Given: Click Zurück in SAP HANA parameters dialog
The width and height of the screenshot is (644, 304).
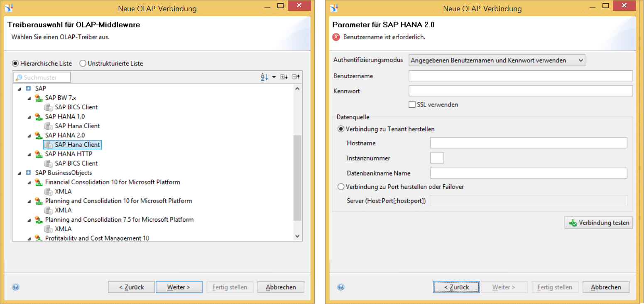Looking at the screenshot, I should point(456,287).
